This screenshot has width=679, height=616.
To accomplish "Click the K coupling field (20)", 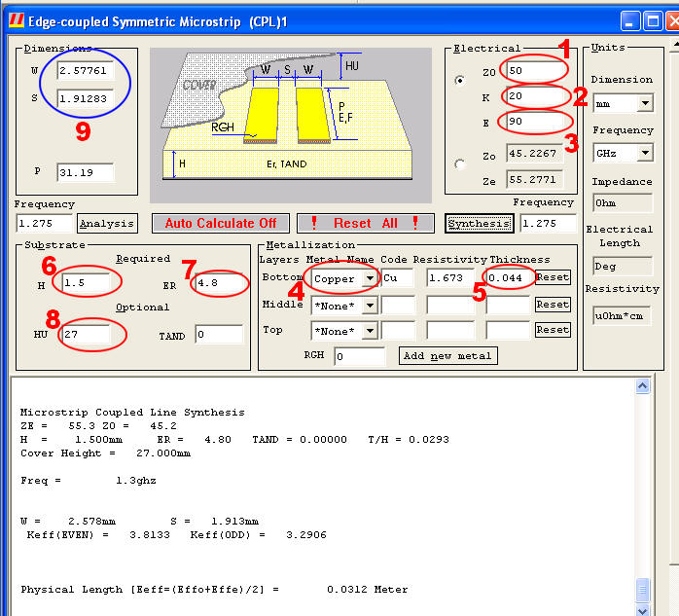I will [x=534, y=95].
